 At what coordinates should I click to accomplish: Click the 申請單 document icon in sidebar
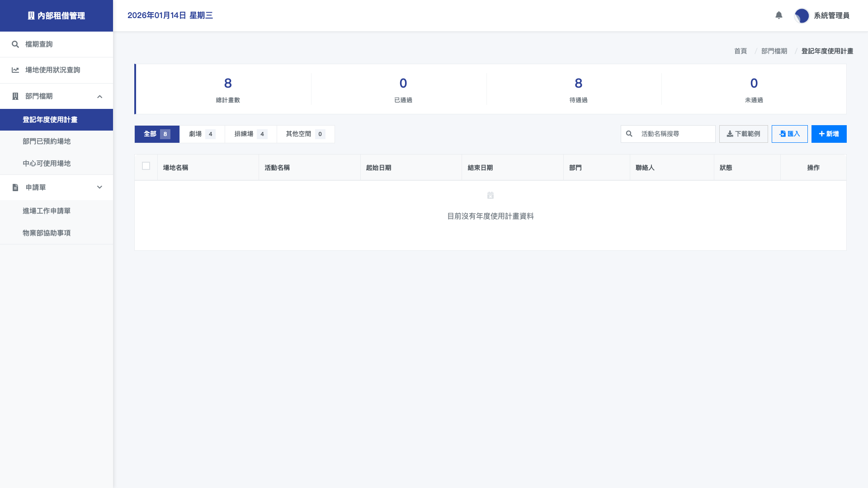(14, 188)
